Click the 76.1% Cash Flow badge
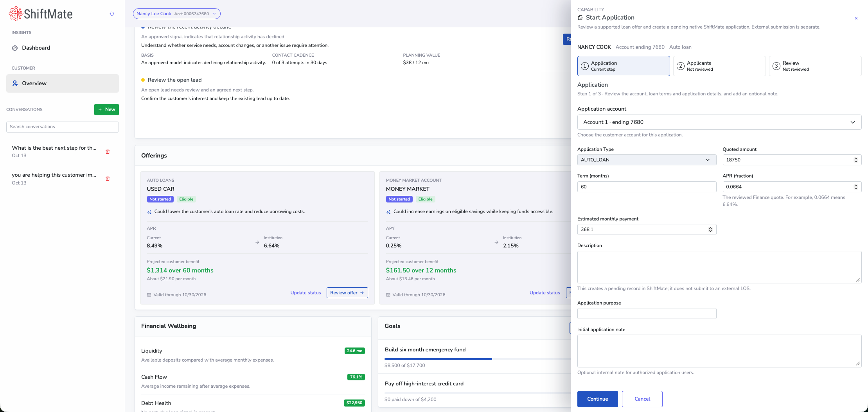868x412 pixels. 356,377
